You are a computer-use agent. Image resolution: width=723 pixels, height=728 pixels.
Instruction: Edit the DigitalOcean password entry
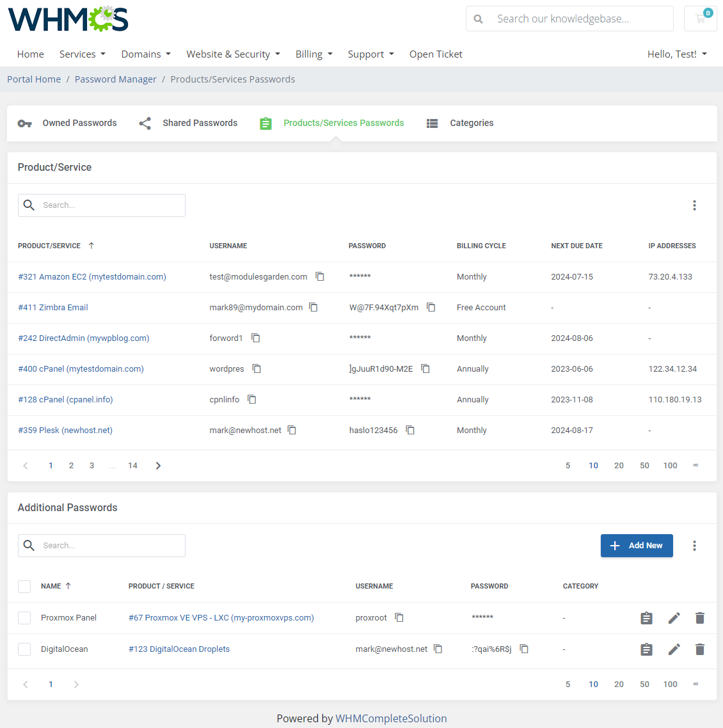pyautogui.click(x=674, y=649)
